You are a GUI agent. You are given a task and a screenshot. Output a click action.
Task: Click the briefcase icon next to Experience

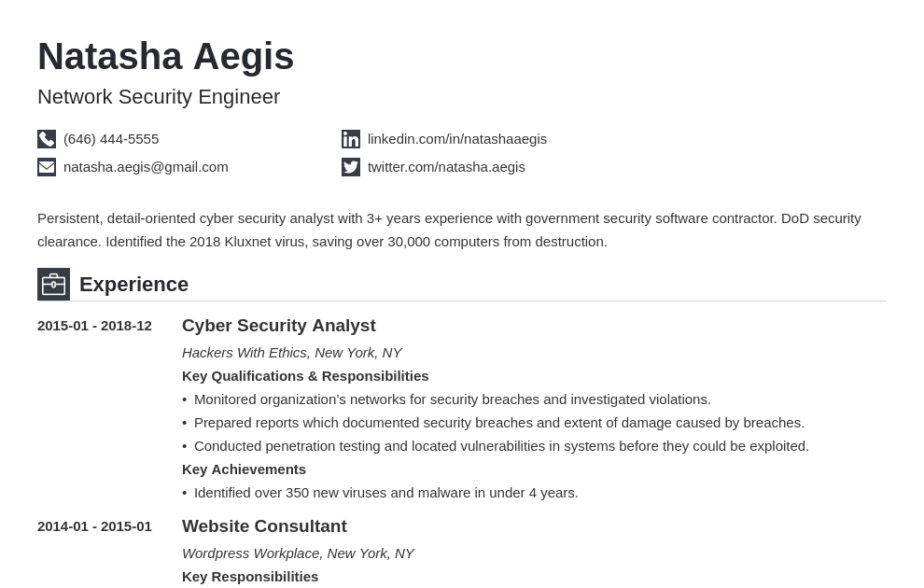tap(53, 284)
